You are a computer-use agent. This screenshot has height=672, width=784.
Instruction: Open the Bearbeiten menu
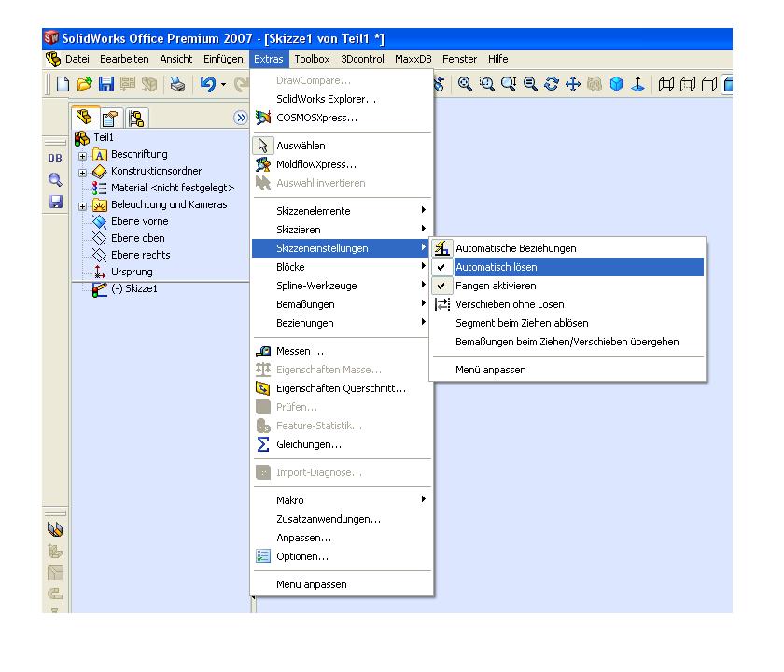coord(124,59)
